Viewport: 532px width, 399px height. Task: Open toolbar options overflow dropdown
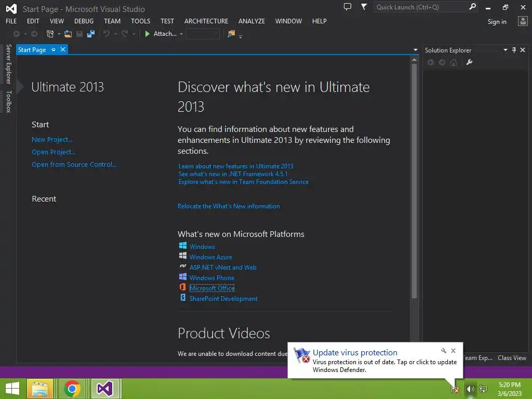(241, 36)
